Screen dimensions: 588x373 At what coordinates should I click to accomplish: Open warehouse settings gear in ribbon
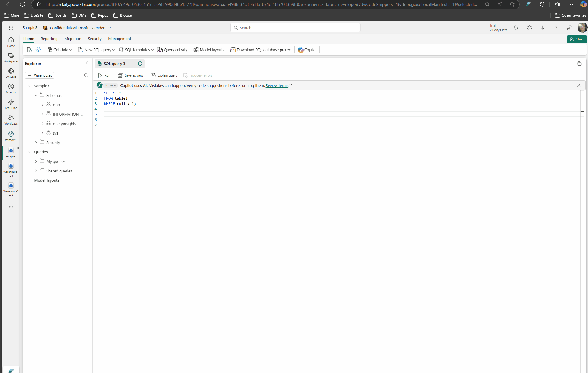38,50
